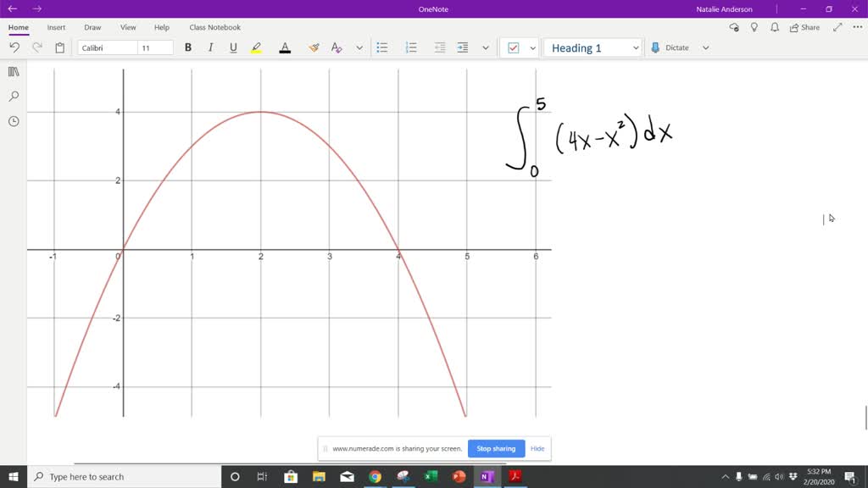Open the Class Notebook tab
The image size is (868, 488).
(x=214, y=27)
